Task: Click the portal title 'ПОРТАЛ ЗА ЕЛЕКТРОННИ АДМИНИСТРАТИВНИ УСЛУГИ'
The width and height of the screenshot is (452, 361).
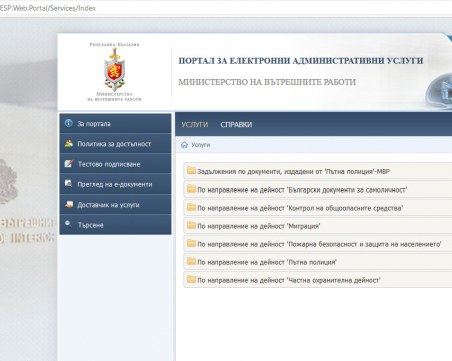Action: click(x=301, y=61)
